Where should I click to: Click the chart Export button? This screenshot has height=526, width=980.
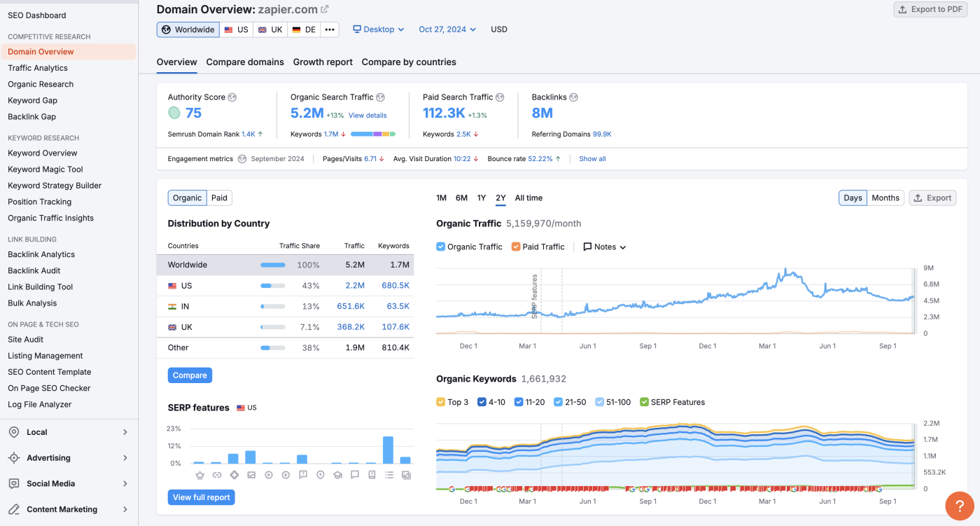click(x=932, y=198)
